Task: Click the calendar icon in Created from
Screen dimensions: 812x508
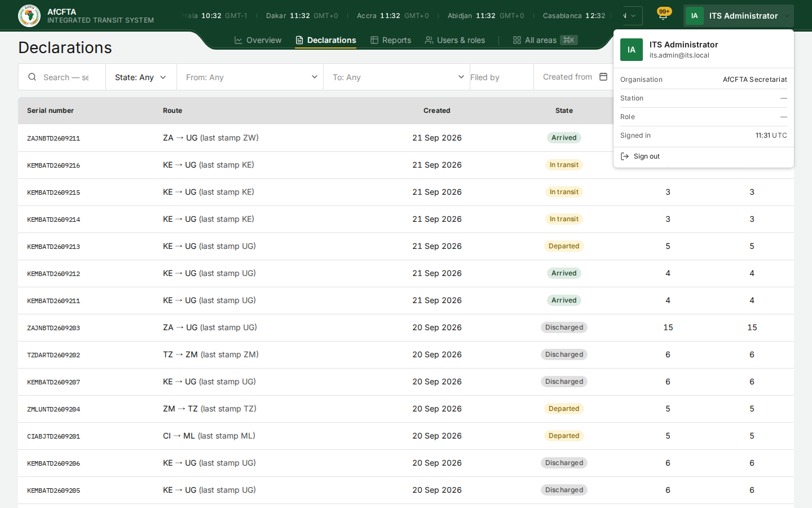Action: [603, 77]
